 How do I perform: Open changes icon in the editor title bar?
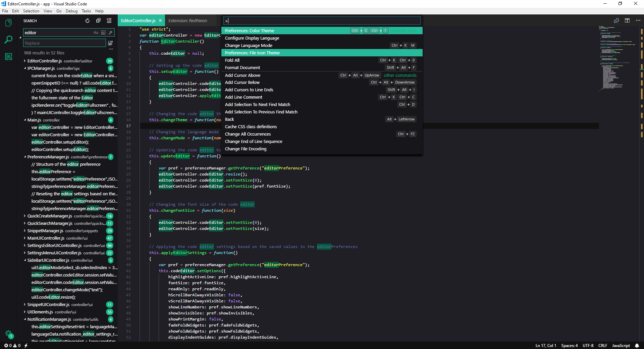pos(616,21)
